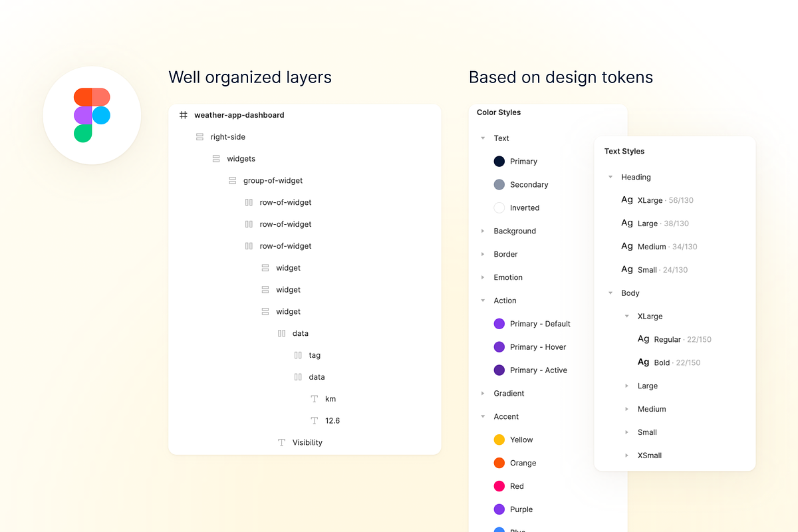
Task: Expand the XSmall subgroup under Body
Action: [626, 456]
